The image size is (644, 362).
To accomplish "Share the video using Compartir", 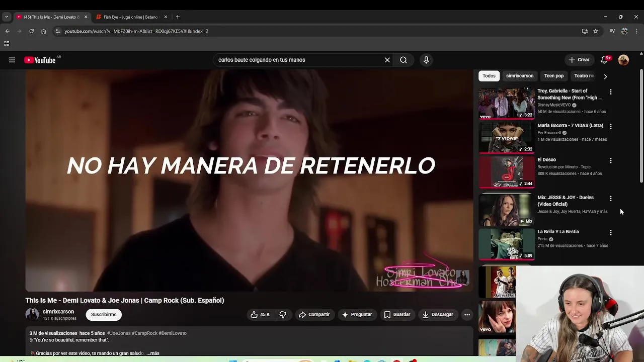I will pyautogui.click(x=314, y=315).
